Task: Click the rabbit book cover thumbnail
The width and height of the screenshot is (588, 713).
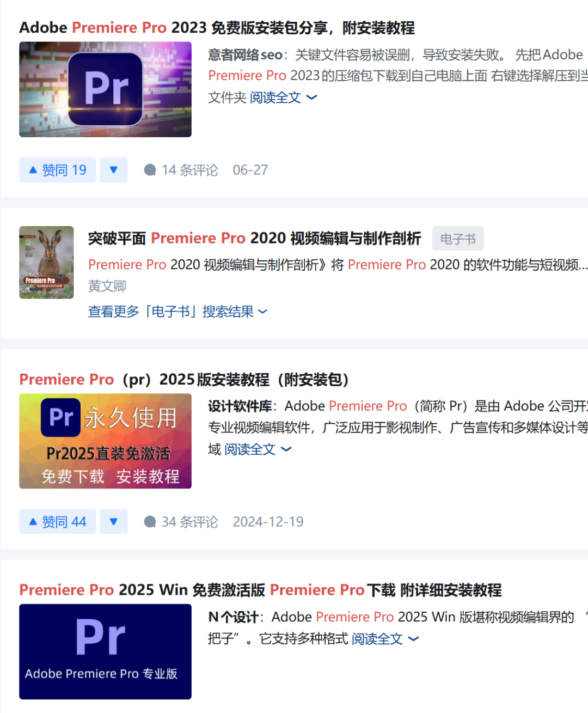Action: coord(46,263)
